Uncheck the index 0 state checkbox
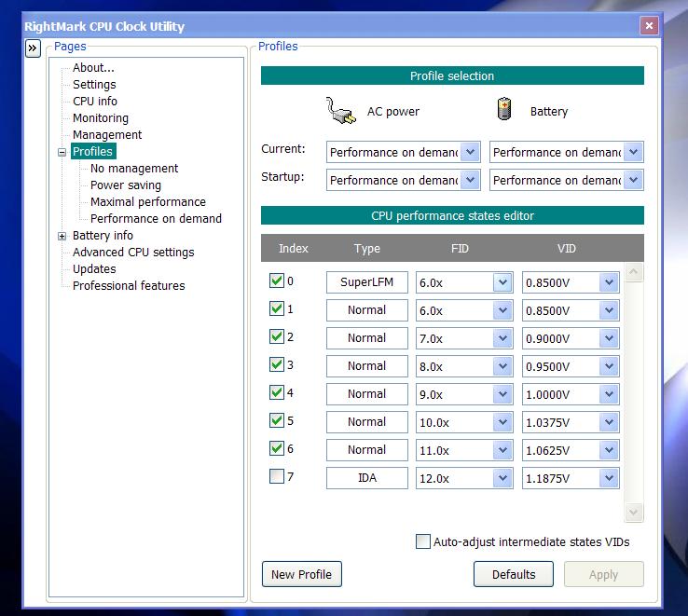Screen dimensions: 688x616 [x=277, y=281]
